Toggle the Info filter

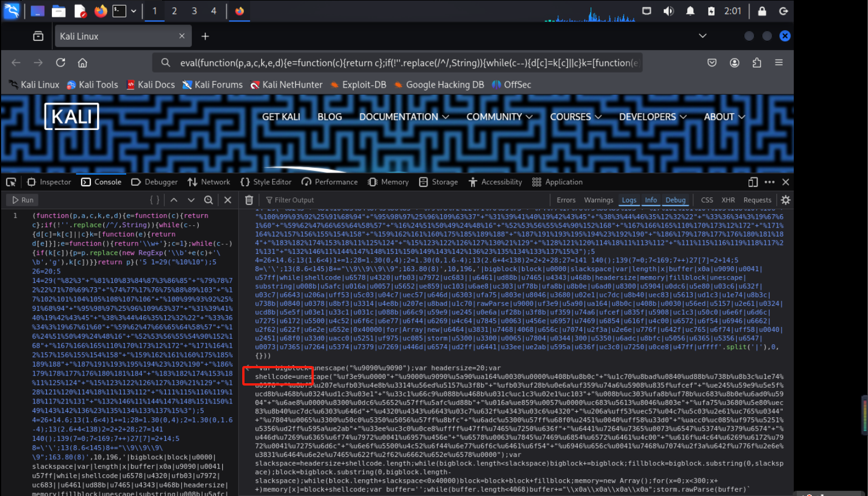tap(651, 200)
